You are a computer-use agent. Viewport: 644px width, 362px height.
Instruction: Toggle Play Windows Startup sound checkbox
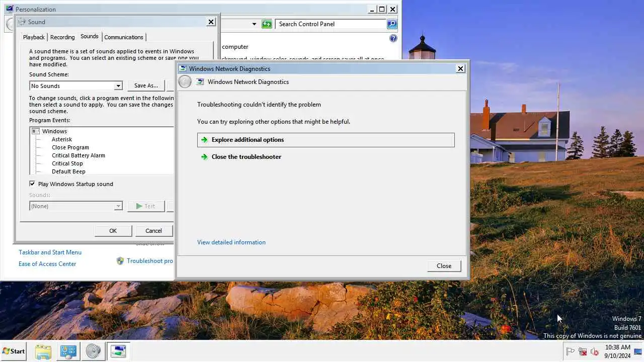coord(32,184)
